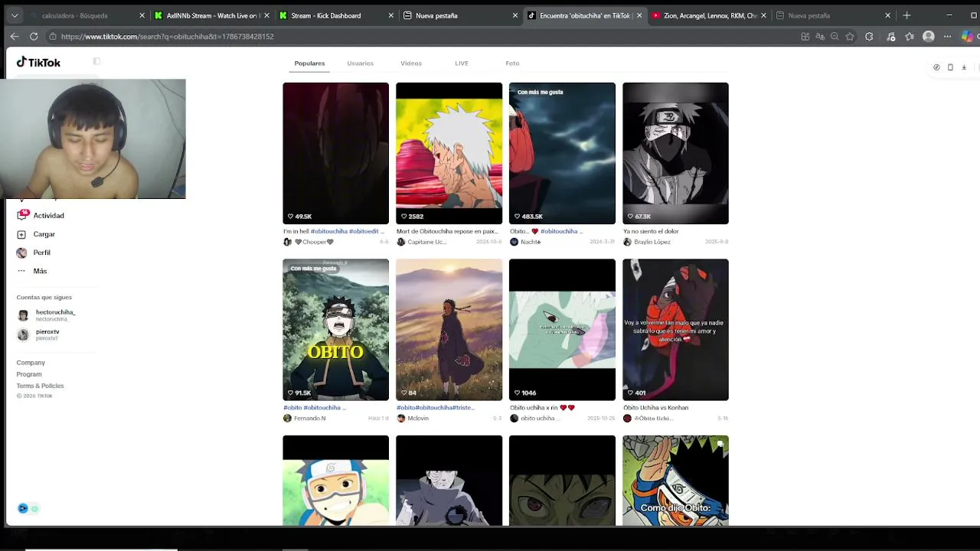The width and height of the screenshot is (980, 551).
Task: Go back using the browser back arrow
Action: pyautogui.click(x=15, y=36)
